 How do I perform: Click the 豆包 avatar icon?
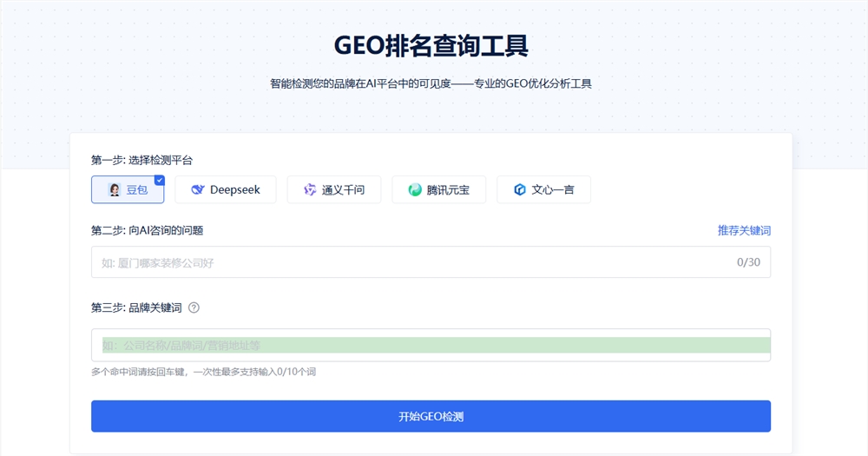click(114, 189)
